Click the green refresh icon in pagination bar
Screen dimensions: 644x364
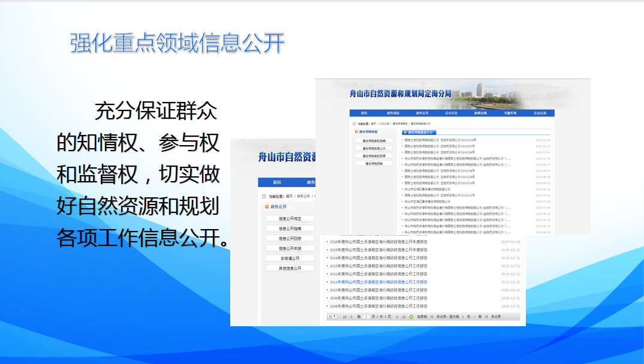click(x=411, y=317)
